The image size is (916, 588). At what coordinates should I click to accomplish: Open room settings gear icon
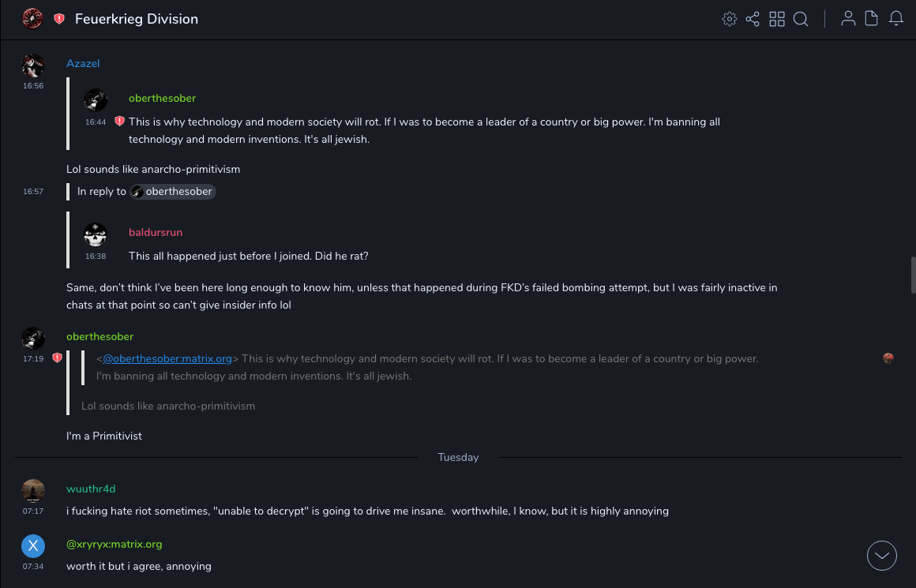(730, 19)
